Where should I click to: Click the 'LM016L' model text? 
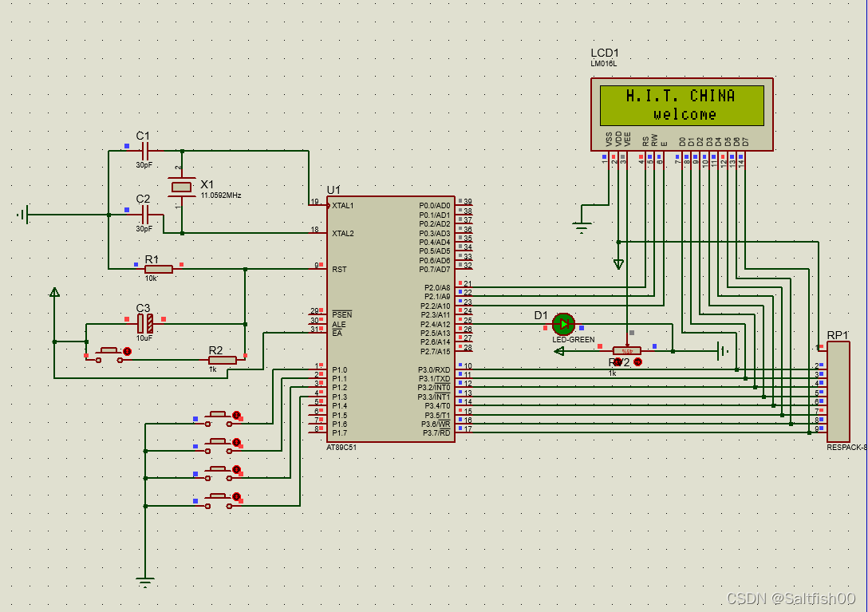(603, 64)
